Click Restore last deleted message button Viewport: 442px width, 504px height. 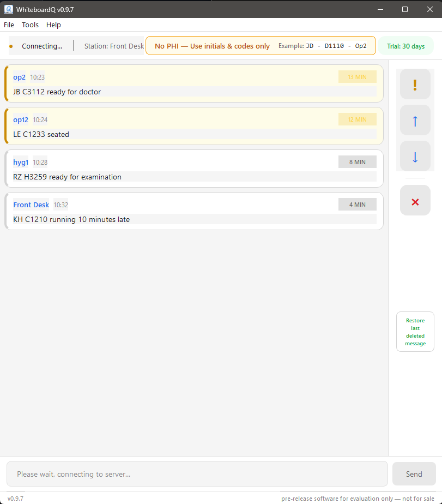click(x=415, y=332)
